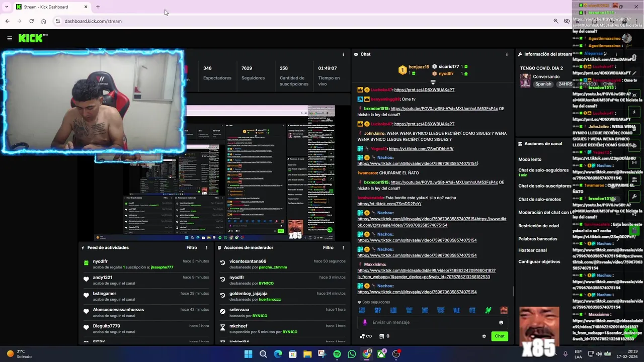Click the browser home icon

click(43, 21)
